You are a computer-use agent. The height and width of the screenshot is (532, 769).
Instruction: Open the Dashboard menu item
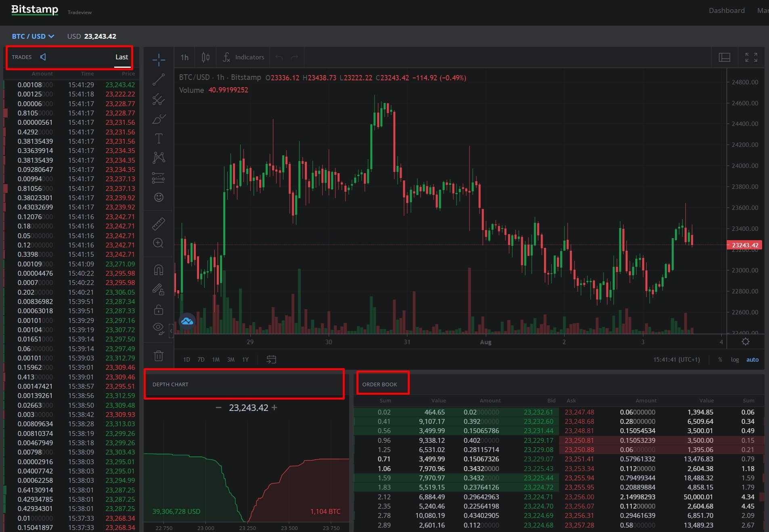(x=726, y=10)
